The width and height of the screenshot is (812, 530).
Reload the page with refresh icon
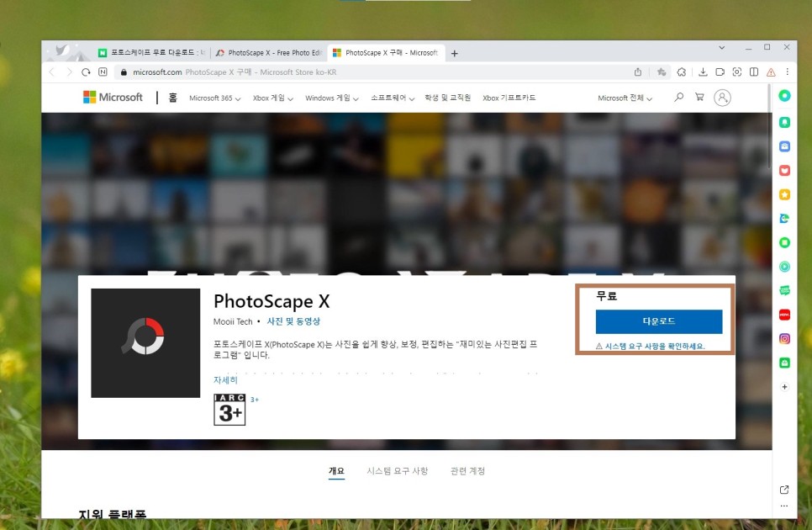point(86,72)
